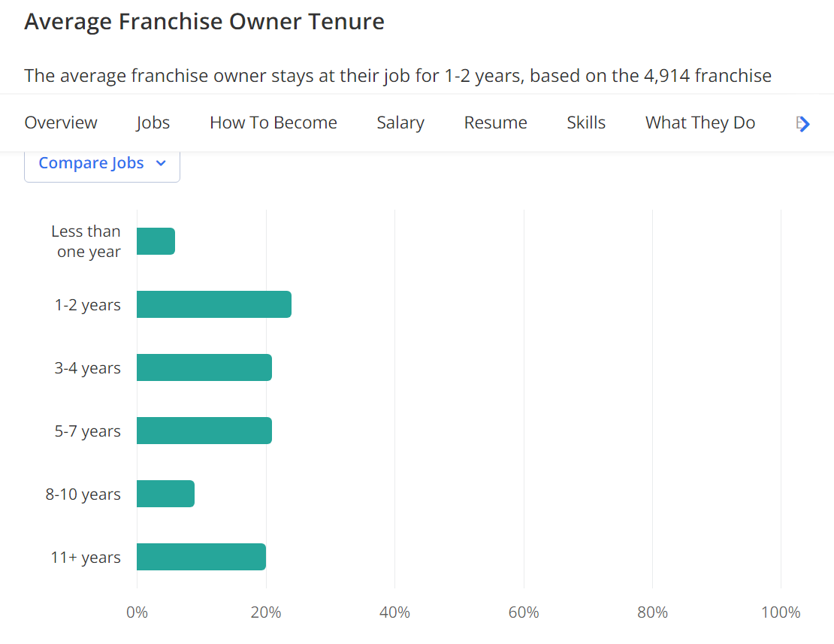Select the 11+ years tenure bar

pyautogui.click(x=201, y=557)
